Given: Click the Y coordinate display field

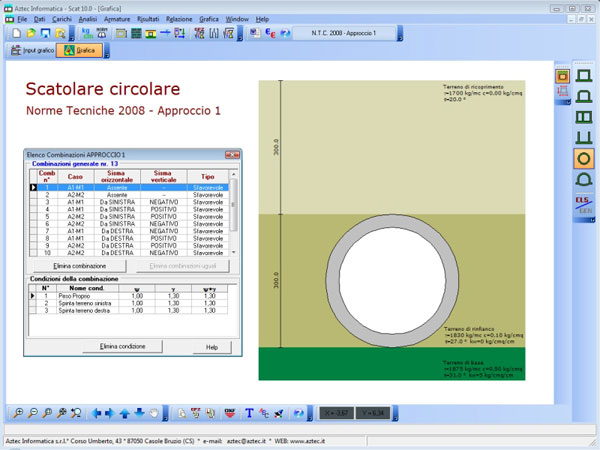Looking at the screenshot, I should [373, 413].
